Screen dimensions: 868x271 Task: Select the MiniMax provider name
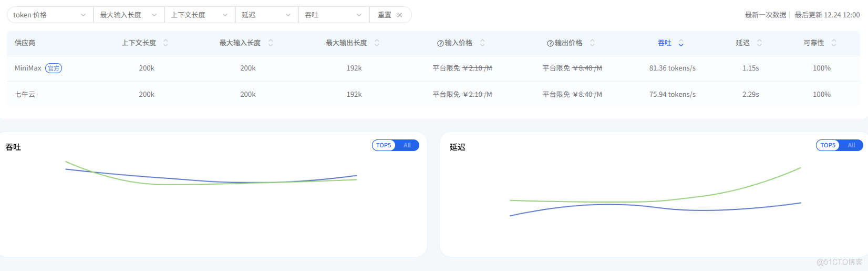28,68
